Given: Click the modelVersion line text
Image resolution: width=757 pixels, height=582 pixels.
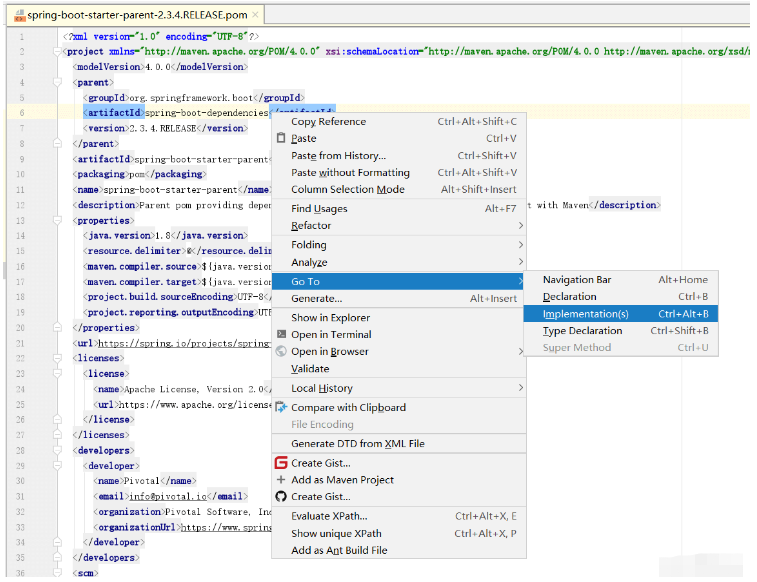Looking at the screenshot, I should click(160, 67).
